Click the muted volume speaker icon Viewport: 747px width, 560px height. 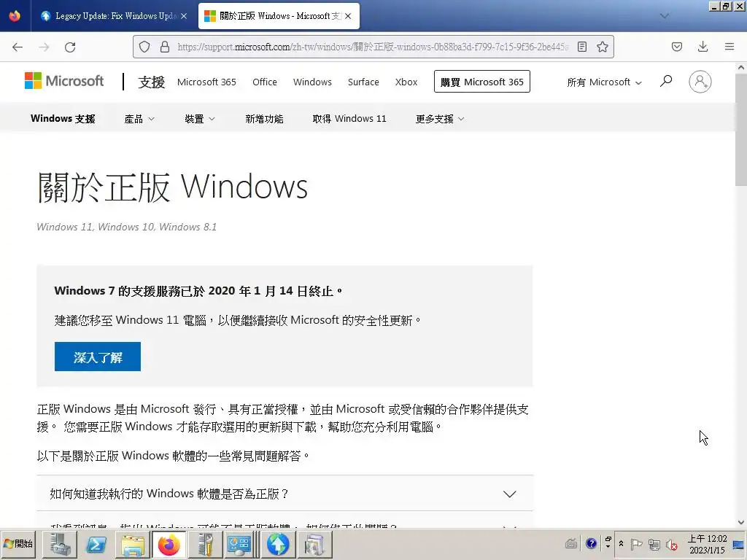[x=672, y=544]
